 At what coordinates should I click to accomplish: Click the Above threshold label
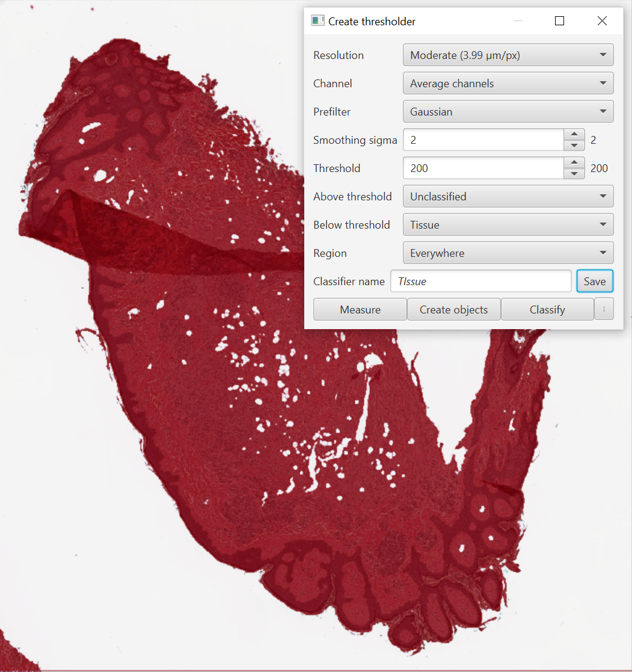point(352,196)
